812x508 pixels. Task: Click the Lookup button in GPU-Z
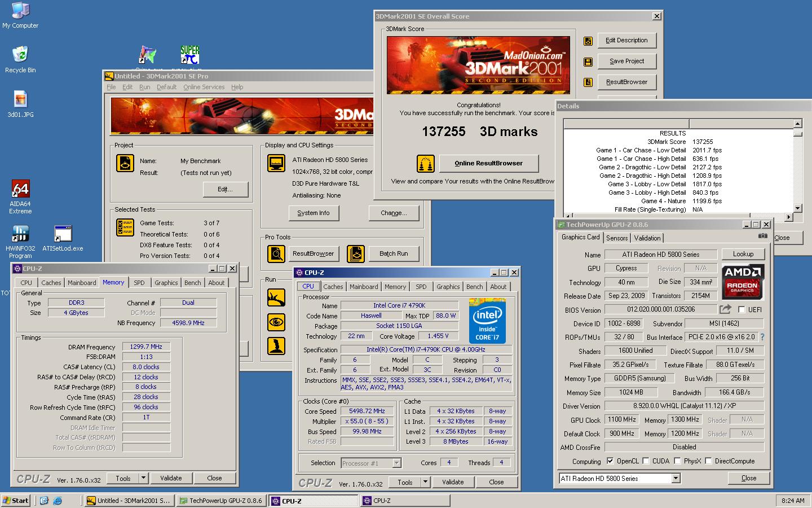743,254
